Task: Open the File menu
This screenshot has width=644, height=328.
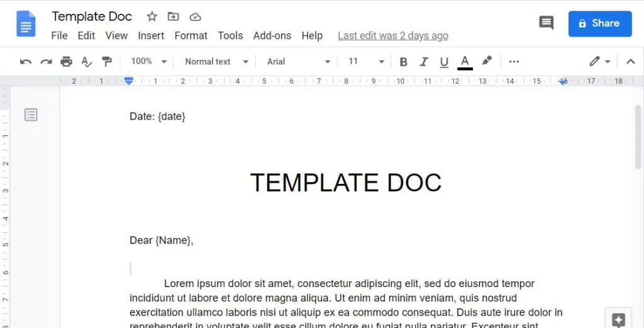Action: click(59, 36)
